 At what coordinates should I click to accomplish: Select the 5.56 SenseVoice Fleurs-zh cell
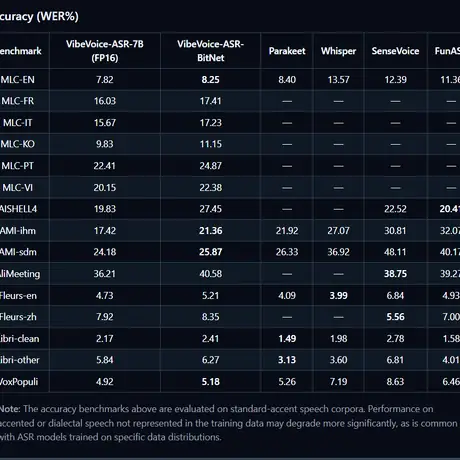click(x=395, y=317)
